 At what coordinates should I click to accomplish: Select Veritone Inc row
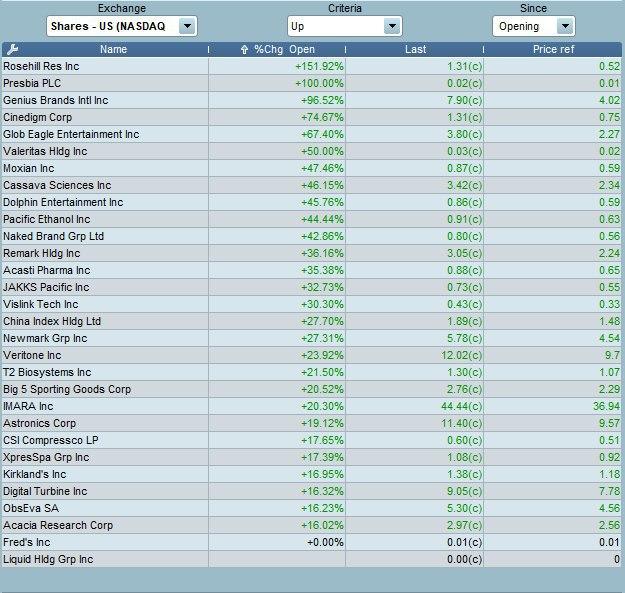point(311,355)
